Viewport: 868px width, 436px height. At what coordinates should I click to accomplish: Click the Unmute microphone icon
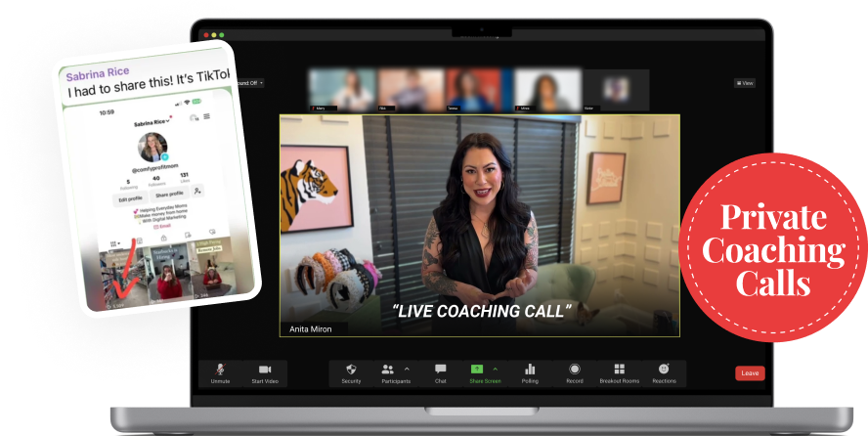pyautogui.click(x=220, y=370)
